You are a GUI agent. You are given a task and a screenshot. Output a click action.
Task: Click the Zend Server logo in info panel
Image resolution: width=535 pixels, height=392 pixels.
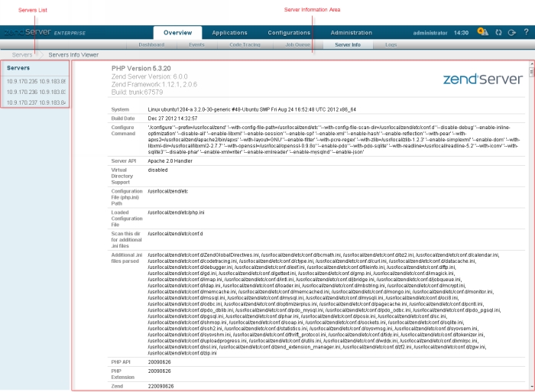[483, 79]
